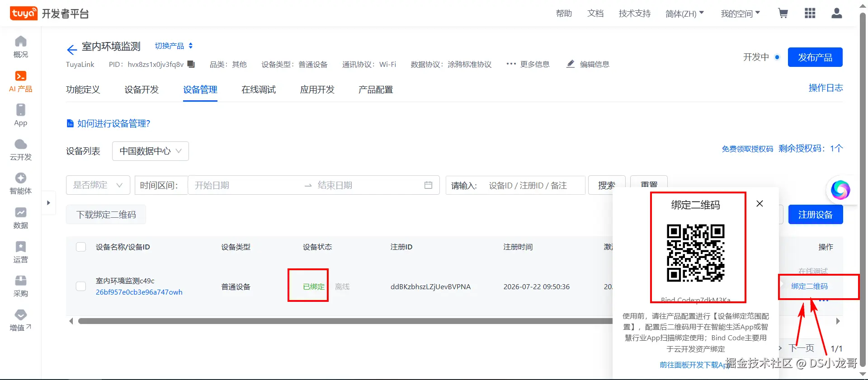Open device ID 26bf957e0cb3e96a747owh link
868x380 pixels.
point(139,292)
